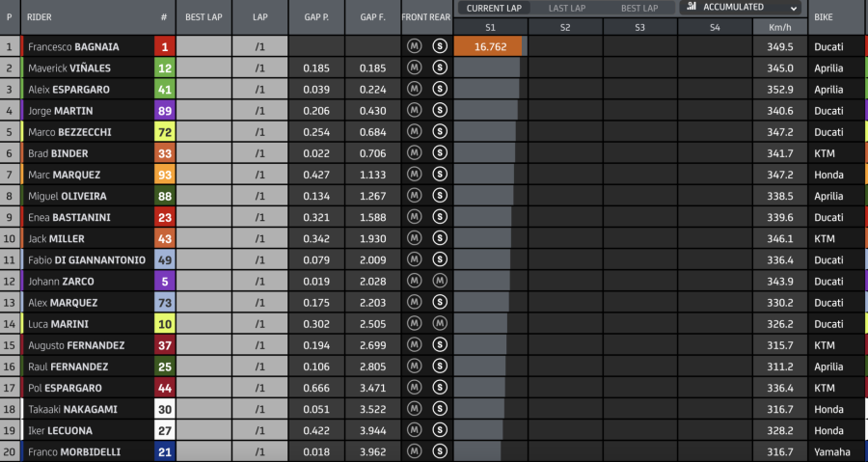Select rider Francesco BAGNAIA

pyautogui.click(x=73, y=47)
